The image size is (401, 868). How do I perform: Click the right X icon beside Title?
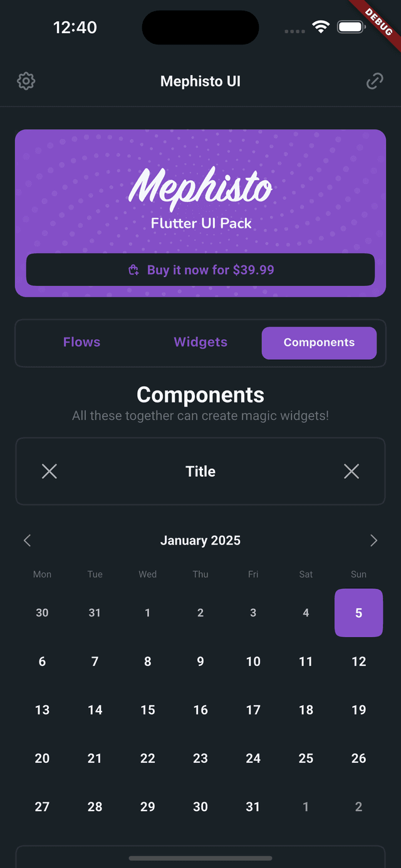coord(352,471)
